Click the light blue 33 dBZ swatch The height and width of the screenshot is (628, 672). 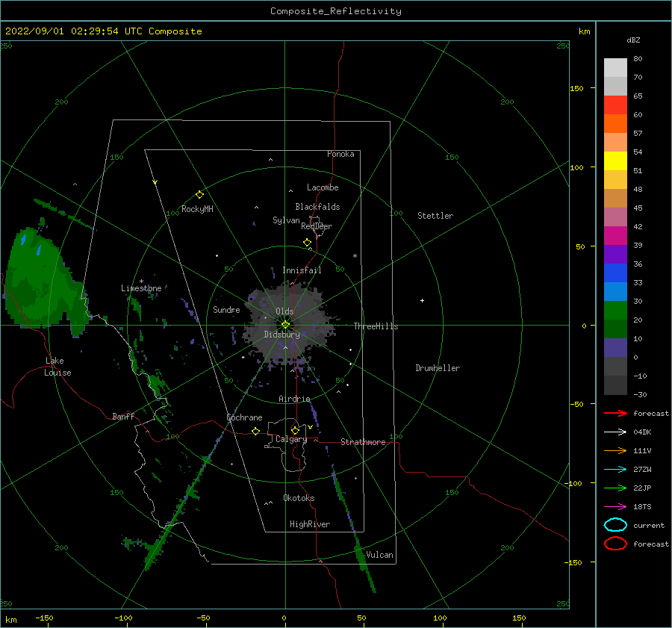pos(615,291)
